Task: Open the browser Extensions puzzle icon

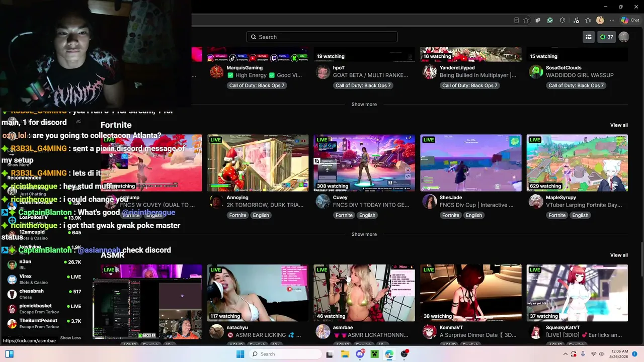Action: tap(562, 20)
